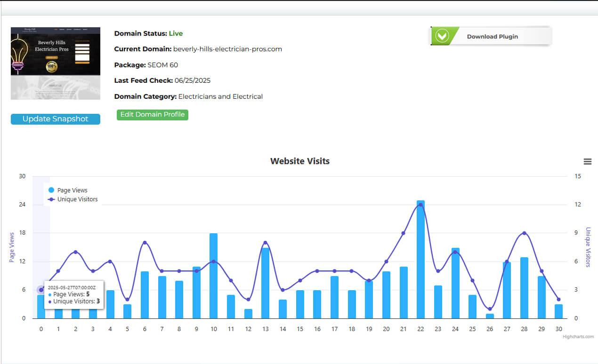Screen dimensions: 598x364
Task: Follow the Highcharts.com credit link
Action: click(x=578, y=337)
